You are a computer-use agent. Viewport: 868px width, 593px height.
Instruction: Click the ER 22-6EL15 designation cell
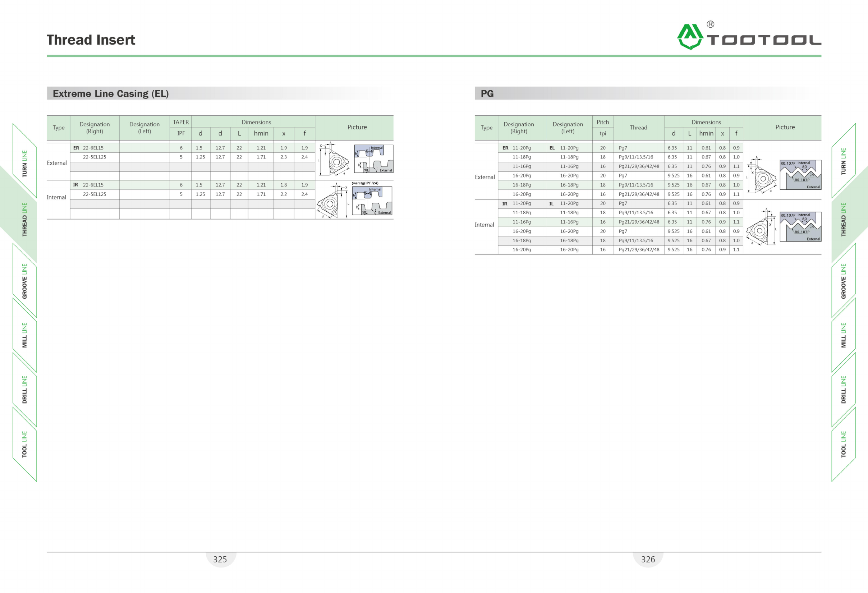click(95, 148)
